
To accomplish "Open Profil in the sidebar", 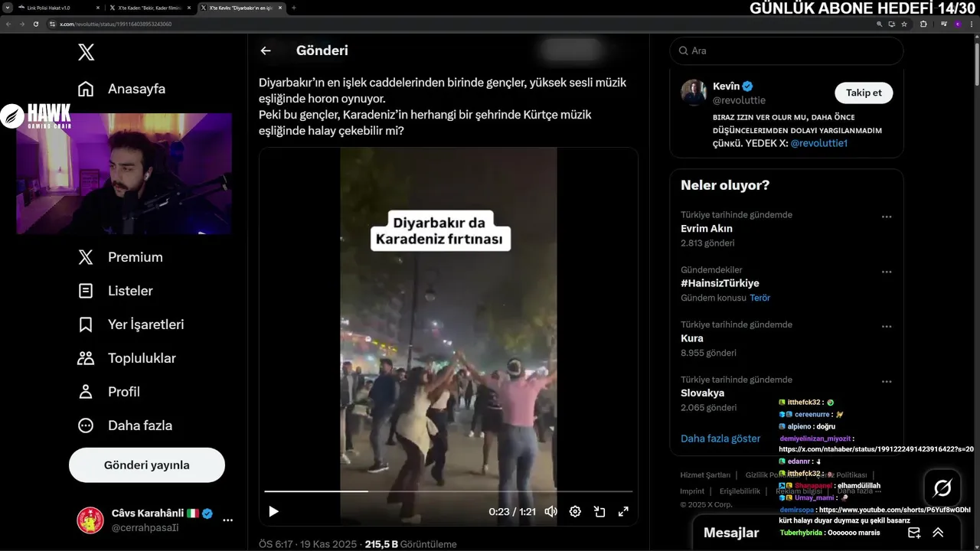I will click(109, 392).
